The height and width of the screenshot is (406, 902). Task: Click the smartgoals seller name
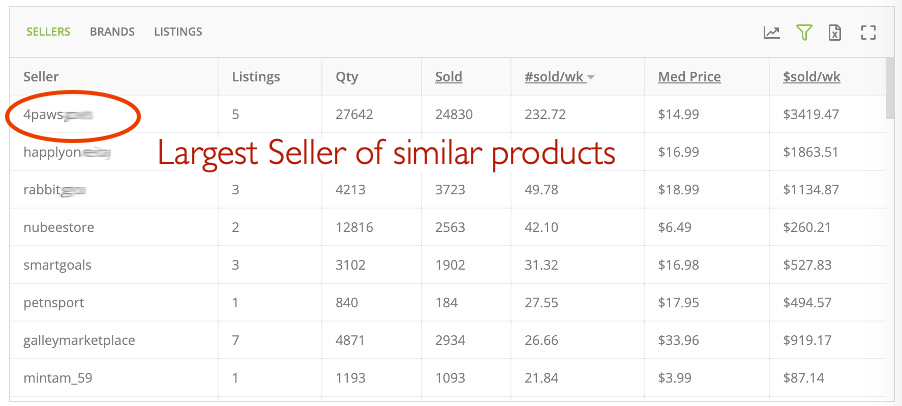click(x=57, y=265)
